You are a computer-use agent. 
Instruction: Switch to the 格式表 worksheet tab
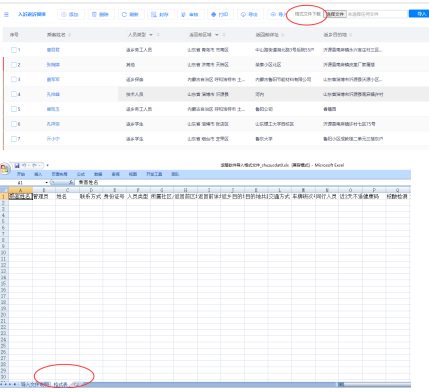[61, 384]
